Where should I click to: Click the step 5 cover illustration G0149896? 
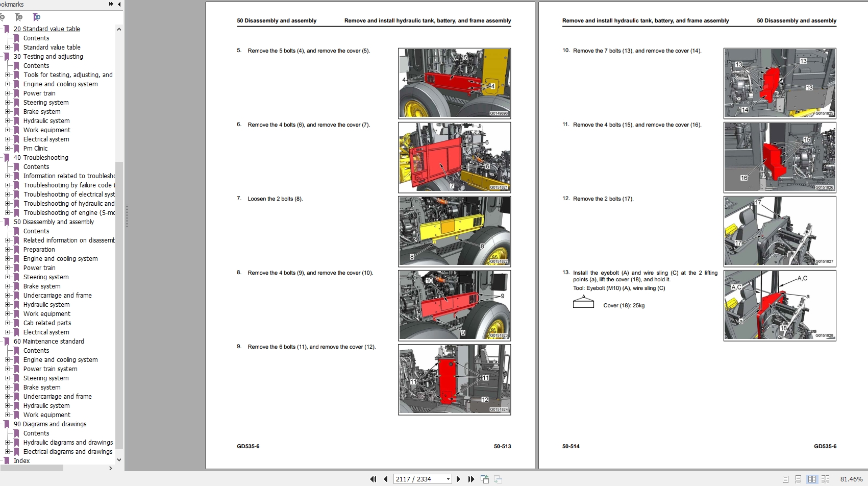click(454, 83)
